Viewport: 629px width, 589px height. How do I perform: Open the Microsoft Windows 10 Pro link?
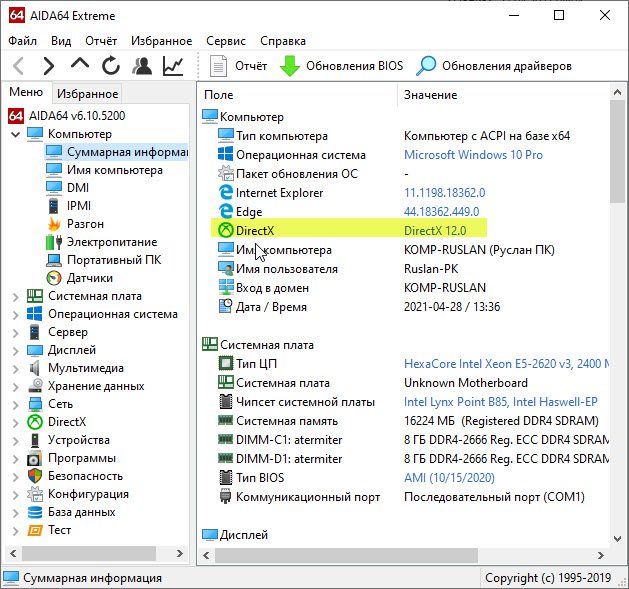473,155
